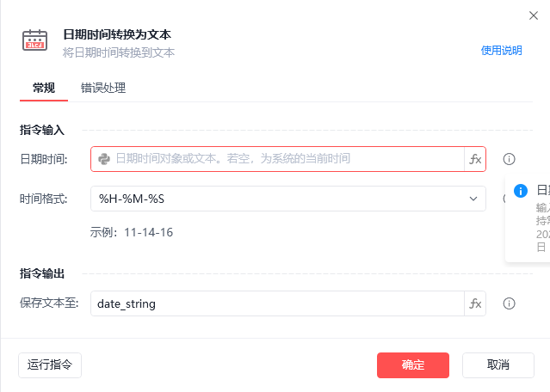Click the date_string output field
This screenshot has width=550, height=392.
(275, 303)
